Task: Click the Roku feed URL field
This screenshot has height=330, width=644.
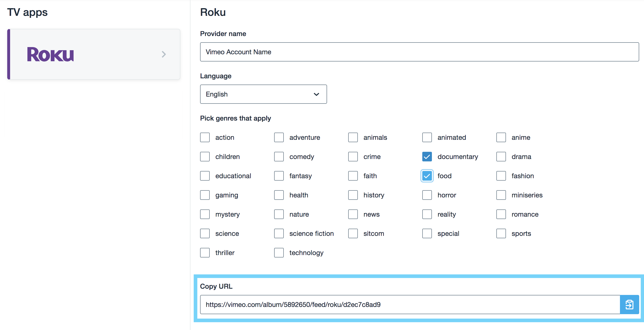Action: tap(410, 304)
